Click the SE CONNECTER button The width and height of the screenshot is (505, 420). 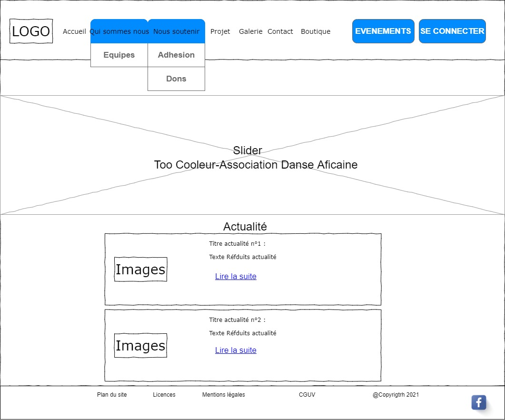click(x=452, y=31)
